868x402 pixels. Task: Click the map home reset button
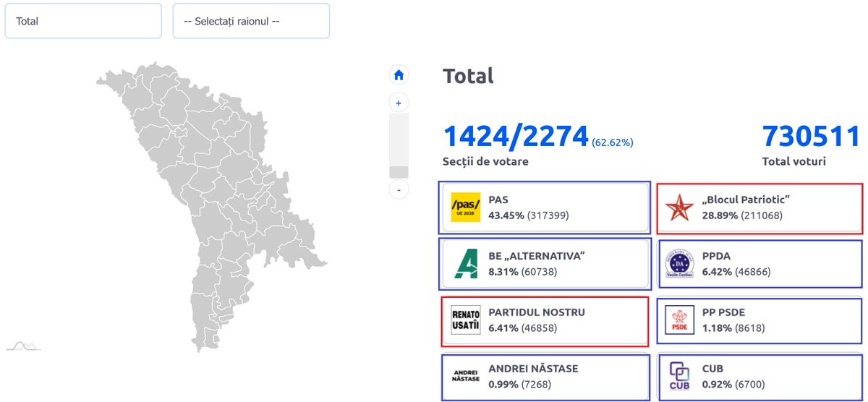[399, 74]
